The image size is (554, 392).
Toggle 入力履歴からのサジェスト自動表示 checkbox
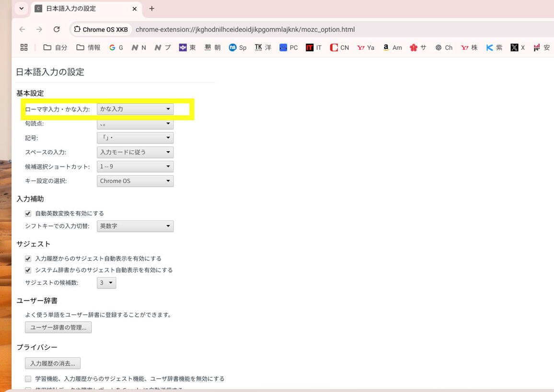coord(28,258)
